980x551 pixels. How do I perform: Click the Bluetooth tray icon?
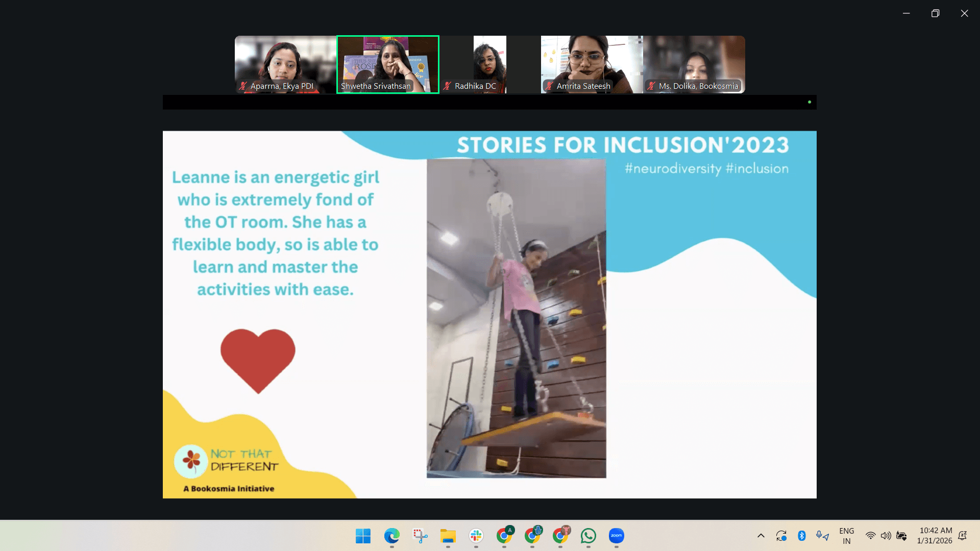(801, 536)
